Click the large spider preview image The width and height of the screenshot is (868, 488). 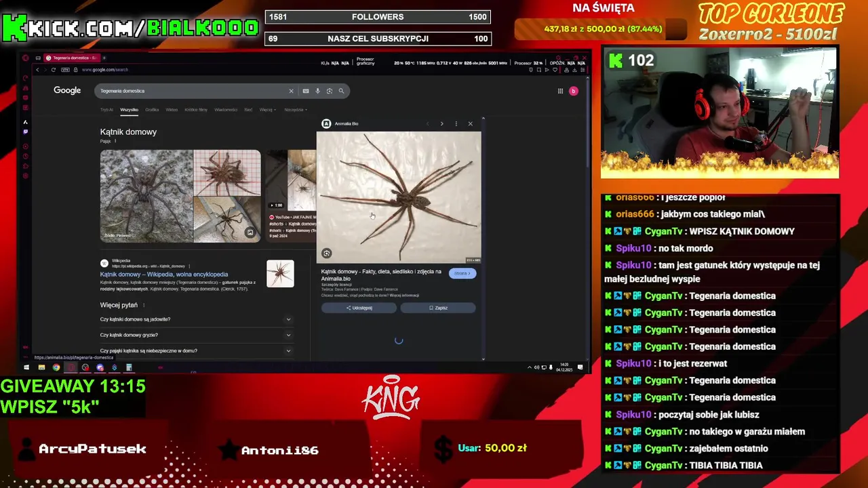[x=399, y=197]
